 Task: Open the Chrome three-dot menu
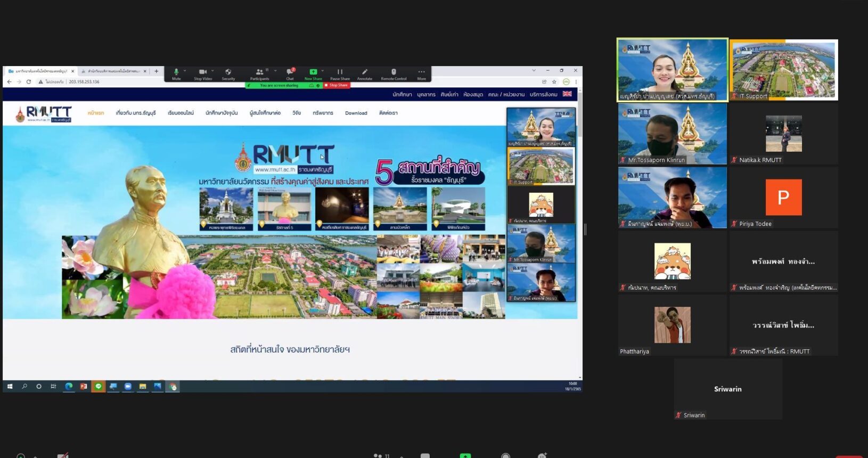576,81
